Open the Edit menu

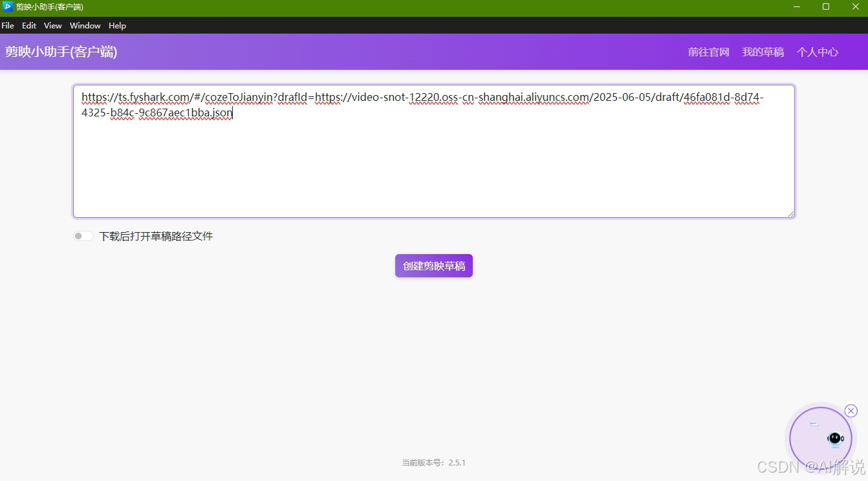point(29,26)
